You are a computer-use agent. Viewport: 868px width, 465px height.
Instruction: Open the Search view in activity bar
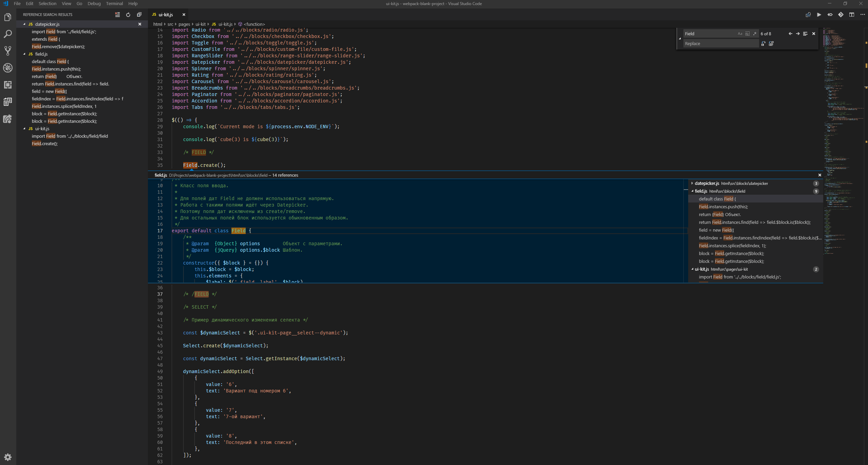point(8,34)
